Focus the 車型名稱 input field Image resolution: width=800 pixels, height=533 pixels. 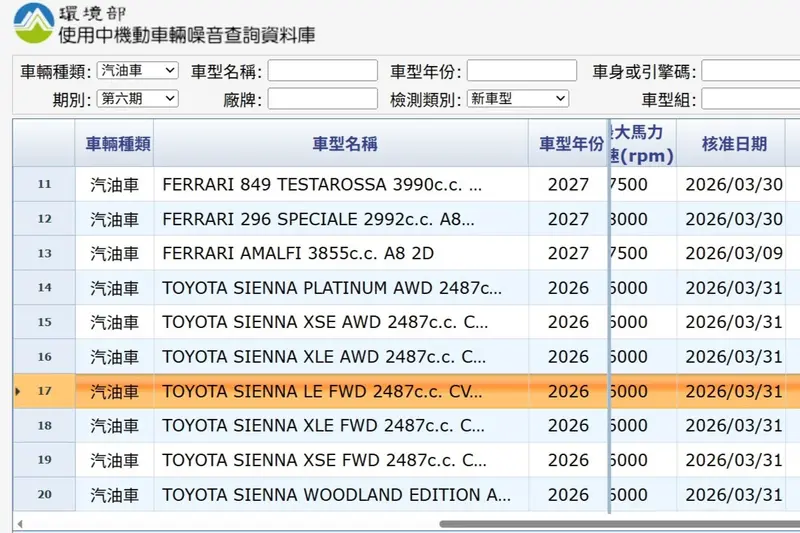322,71
